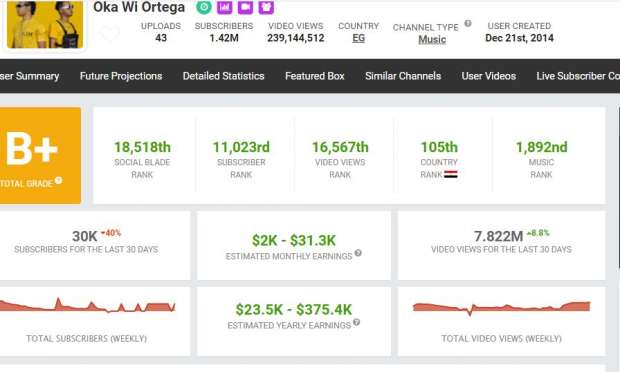Click the User Created header label
This screenshot has width=620, height=372.
point(519,26)
